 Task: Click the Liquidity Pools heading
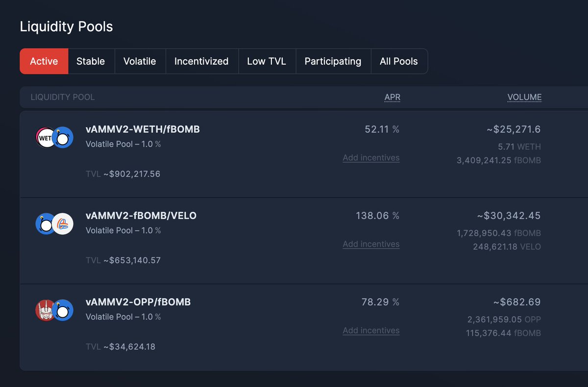pos(66,26)
